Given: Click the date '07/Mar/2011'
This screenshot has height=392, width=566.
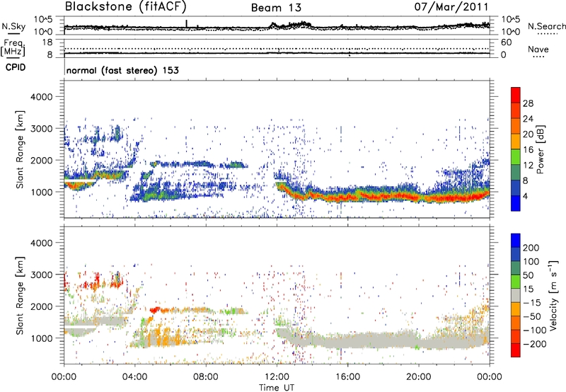Looking at the screenshot, I should click(x=451, y=6).
